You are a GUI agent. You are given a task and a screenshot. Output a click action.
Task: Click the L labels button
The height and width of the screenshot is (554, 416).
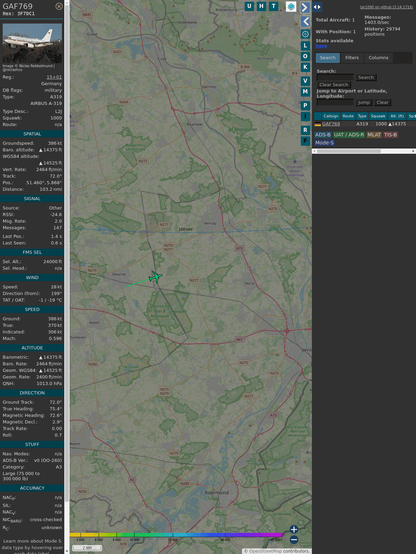click(305, 46)
